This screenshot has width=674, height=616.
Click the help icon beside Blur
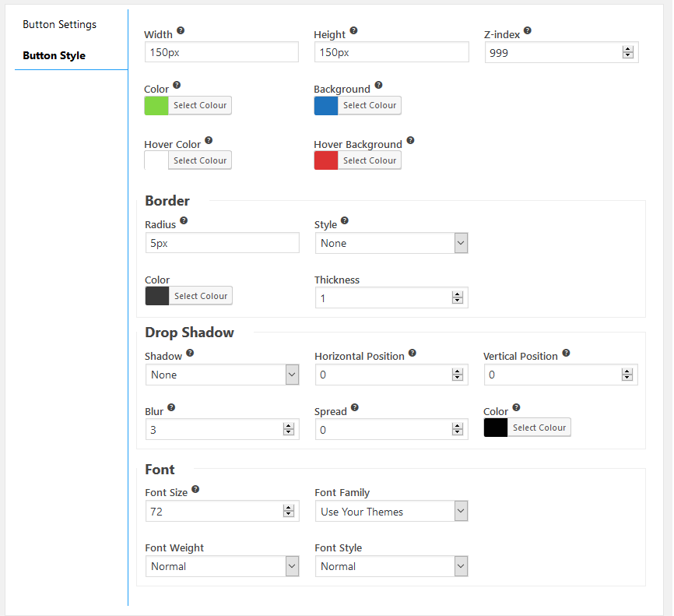171,407
